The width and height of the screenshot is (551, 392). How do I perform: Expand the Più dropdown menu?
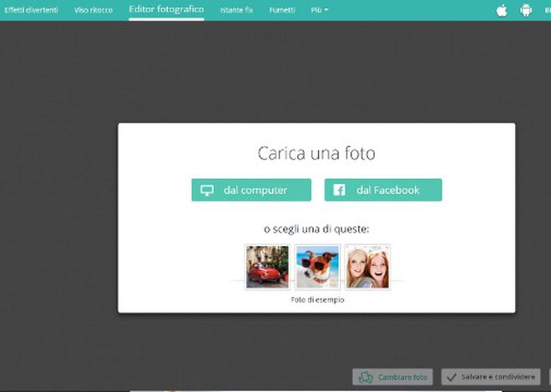pyautogui.click(x=319, y=10)
